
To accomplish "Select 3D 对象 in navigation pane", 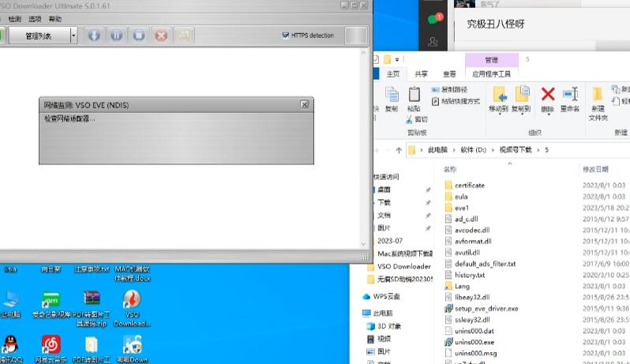I will pos(384,326).
